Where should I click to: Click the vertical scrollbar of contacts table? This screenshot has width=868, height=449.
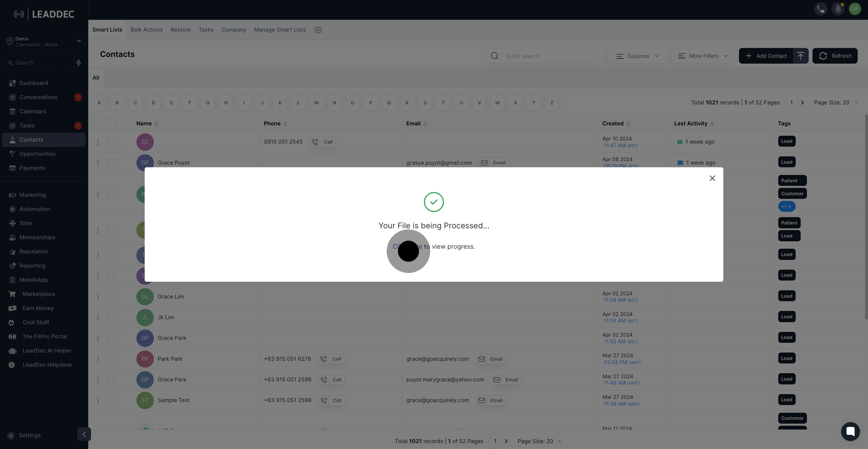point(866,217)
